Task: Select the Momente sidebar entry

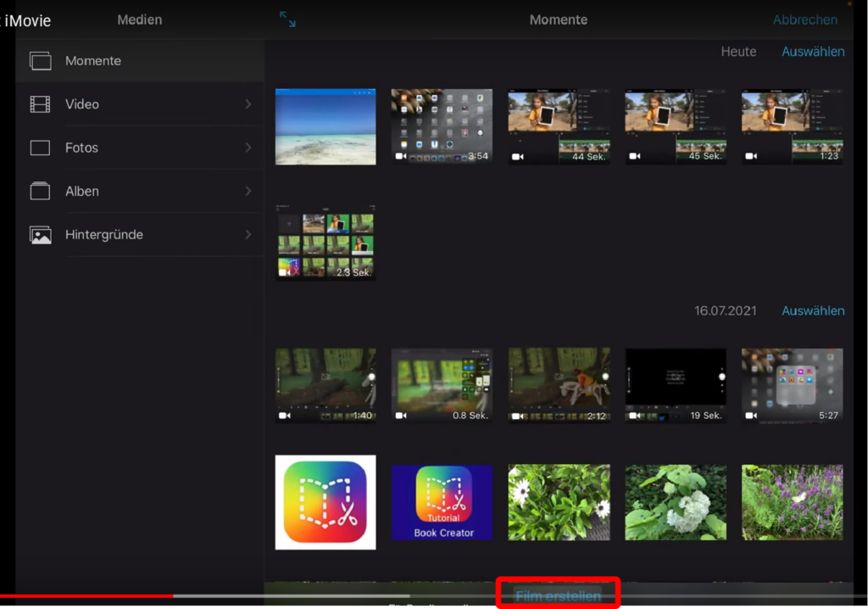Action: tap(93, 61)
